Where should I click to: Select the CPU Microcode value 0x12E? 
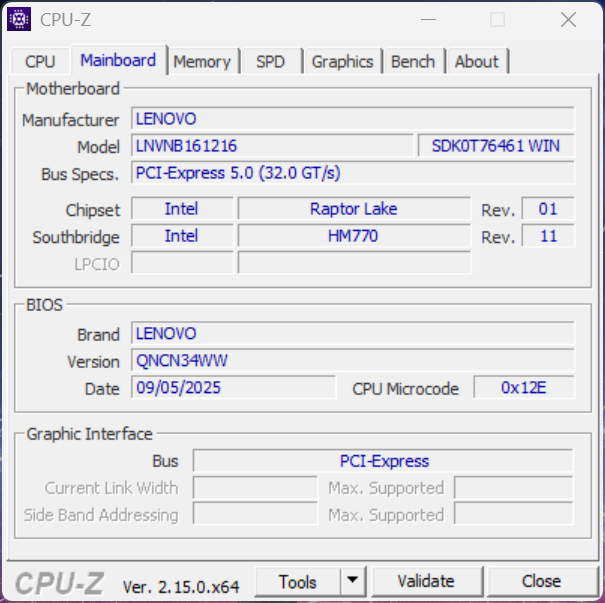coord(523,388)
